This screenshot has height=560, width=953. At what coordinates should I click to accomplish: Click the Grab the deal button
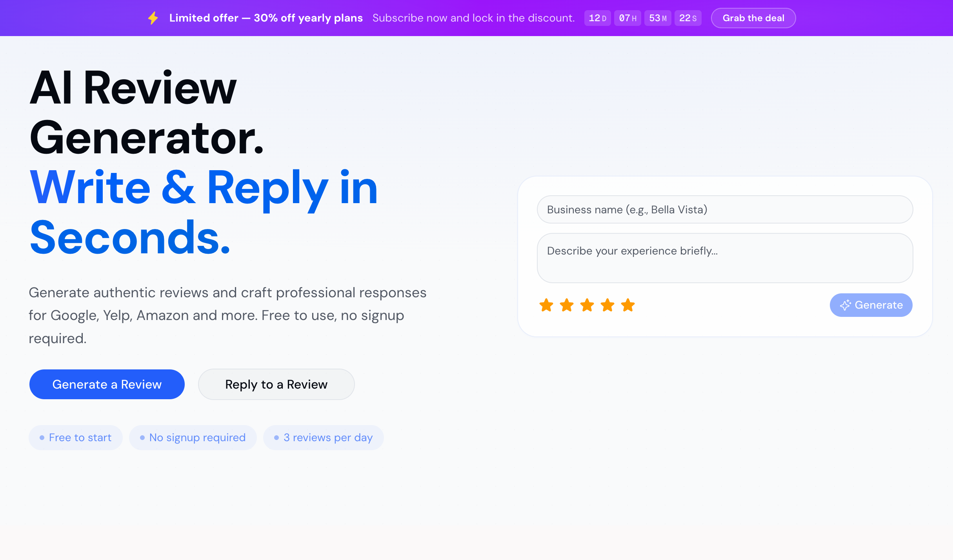[753, 18]
